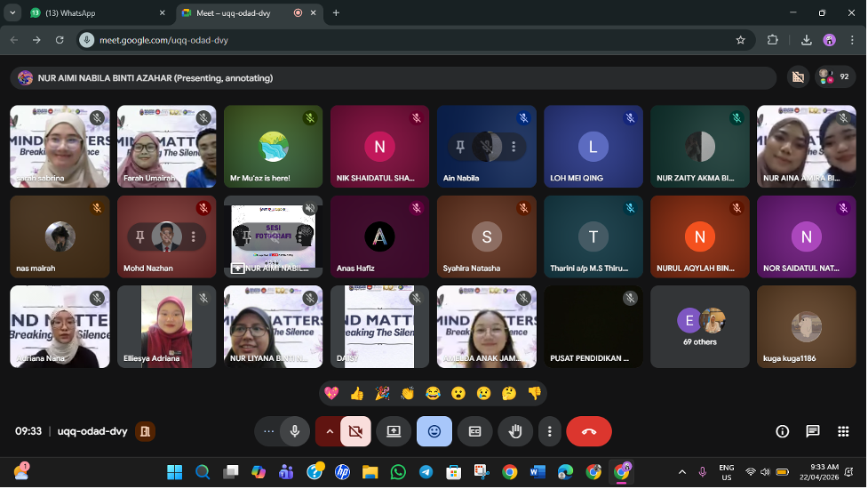Expand the camera options chevron
Viewport: 868px width, 489px height.
tap(330, 431)
